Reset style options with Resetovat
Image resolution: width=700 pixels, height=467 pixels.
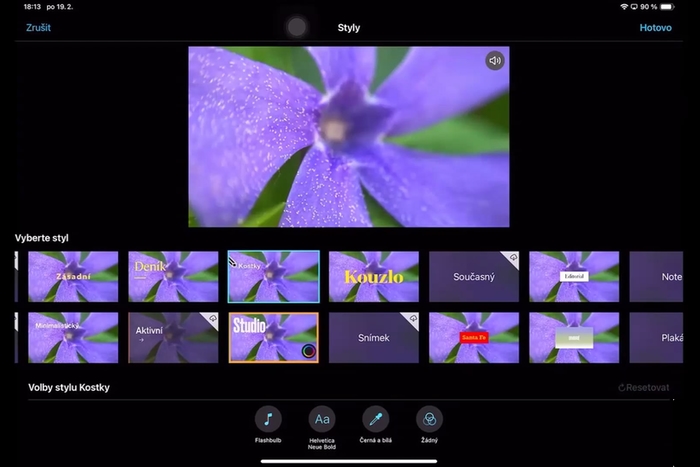pyautogui.click(x=643, y=387)
